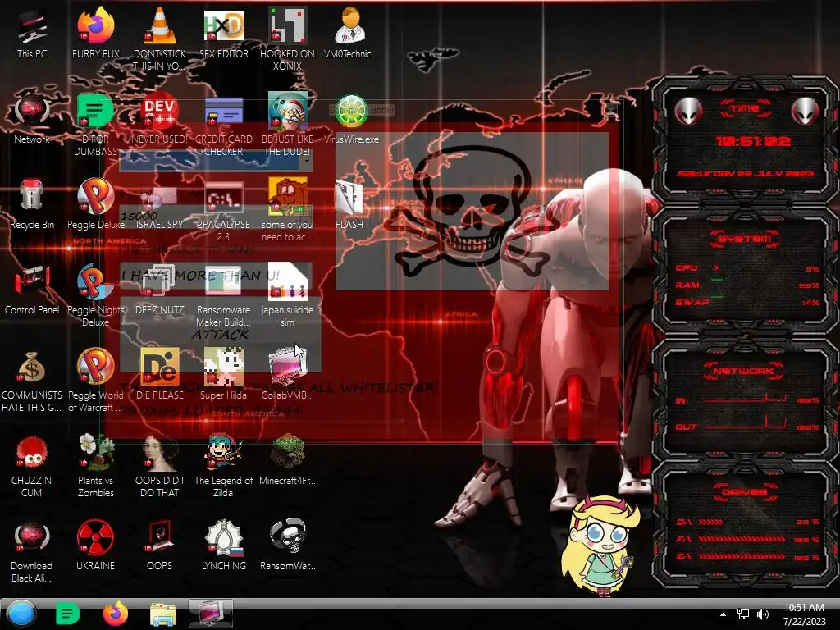Screen dimensions: 840x630
Task: Open the Ransomware Maker Build... shortcut
Action: [x=223, y=295]
